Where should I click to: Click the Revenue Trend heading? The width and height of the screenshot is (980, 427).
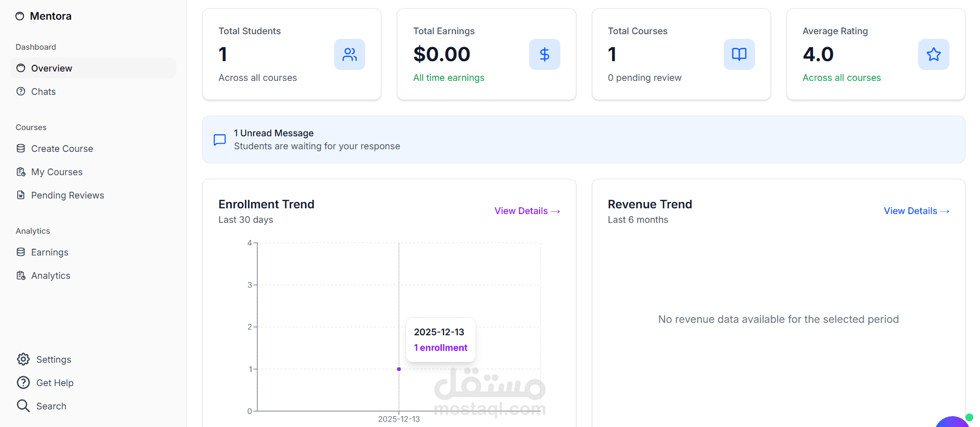tap(650, 204)
